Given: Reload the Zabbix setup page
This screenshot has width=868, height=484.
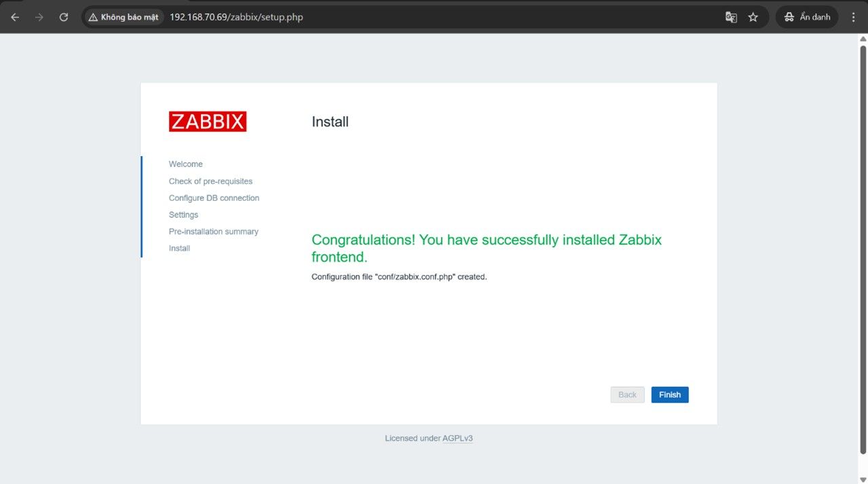Looking at the screenshot, I should (64, 17).
